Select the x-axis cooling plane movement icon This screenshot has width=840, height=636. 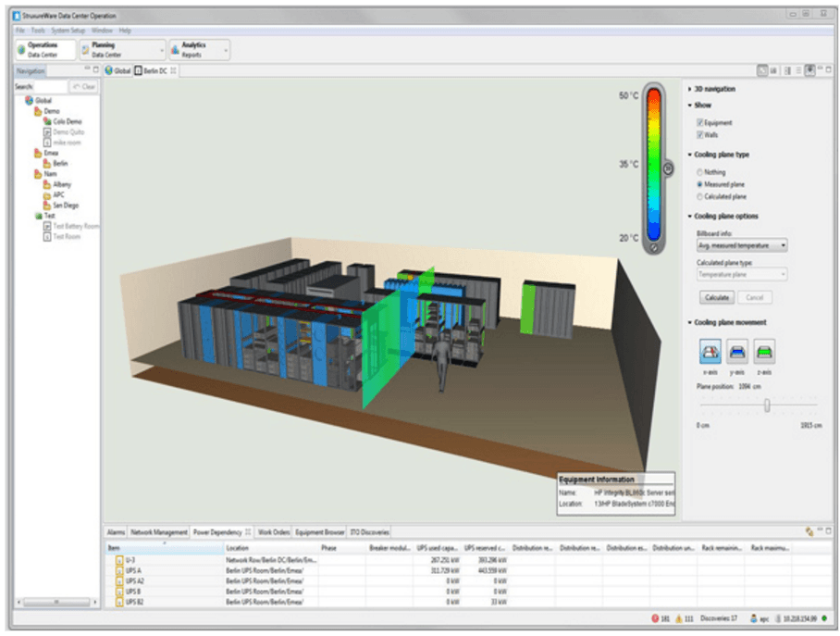(710, 352)
